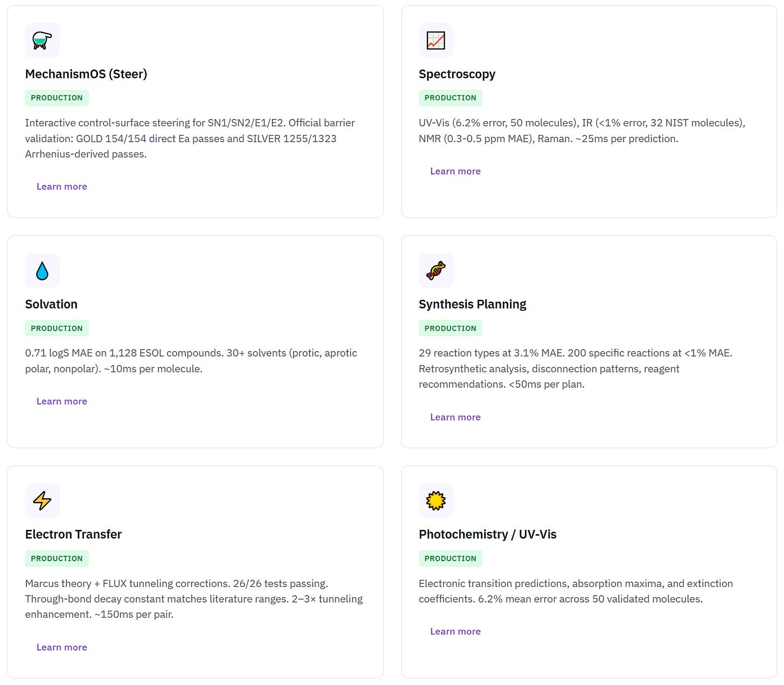784x685 pixels.
Task: Click the Spectroscopy card heading
Action: 457,74
